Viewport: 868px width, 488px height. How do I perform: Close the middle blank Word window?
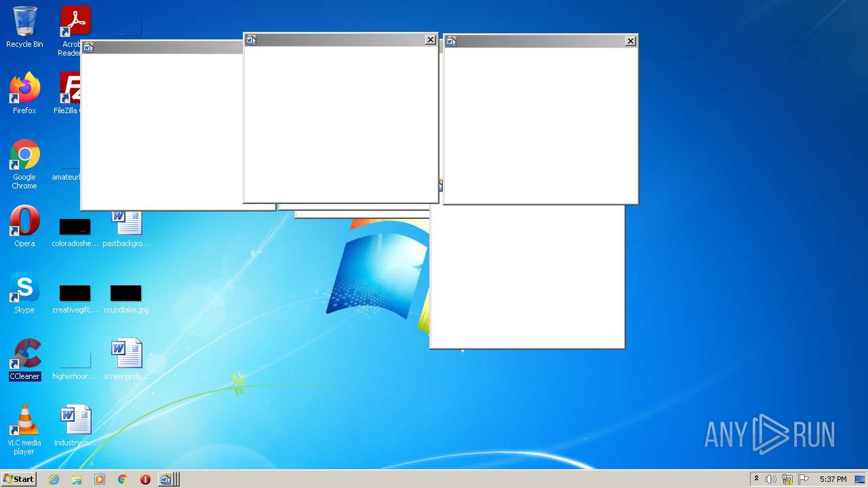(430, 40)
